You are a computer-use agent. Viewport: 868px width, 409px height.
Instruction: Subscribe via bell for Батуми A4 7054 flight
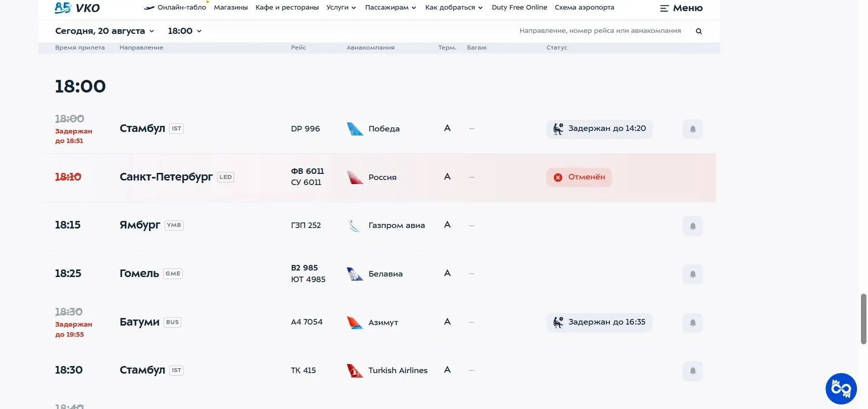(x=693, y=323)
